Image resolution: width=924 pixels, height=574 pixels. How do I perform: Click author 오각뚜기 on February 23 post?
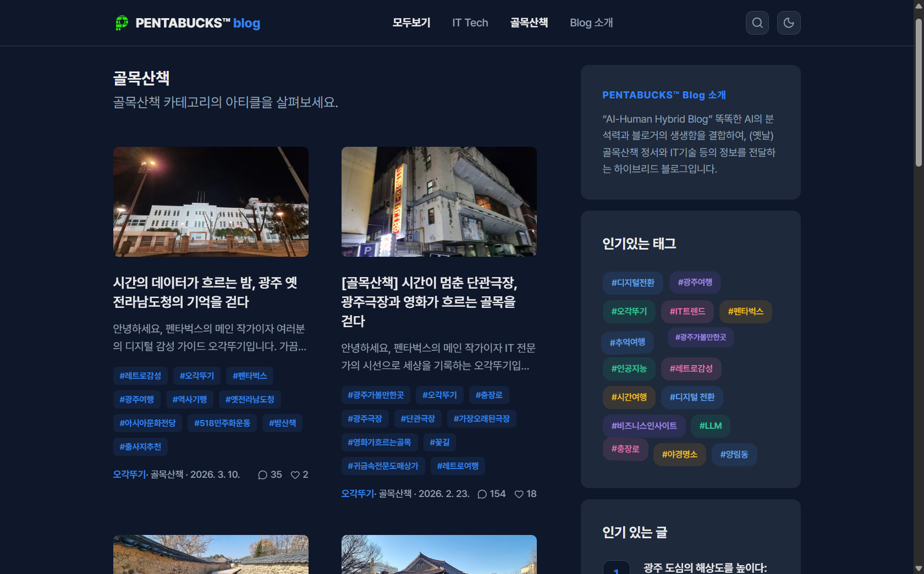(358, 494)
